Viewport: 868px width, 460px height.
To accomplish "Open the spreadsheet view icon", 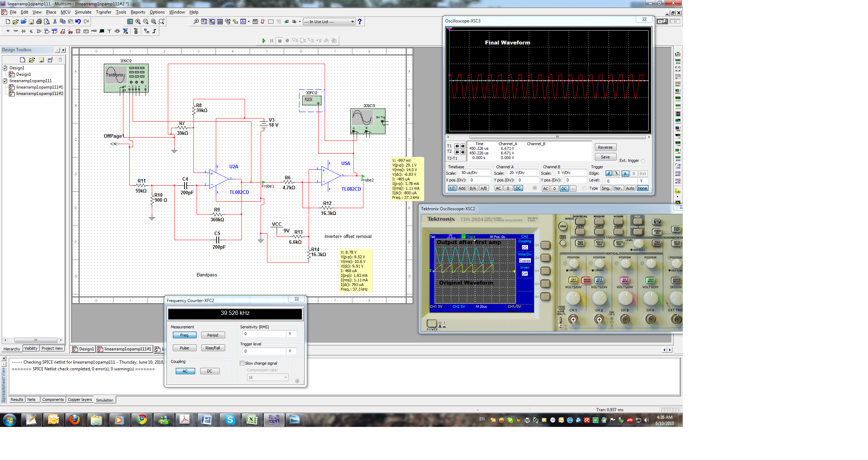I will [220, 22].
